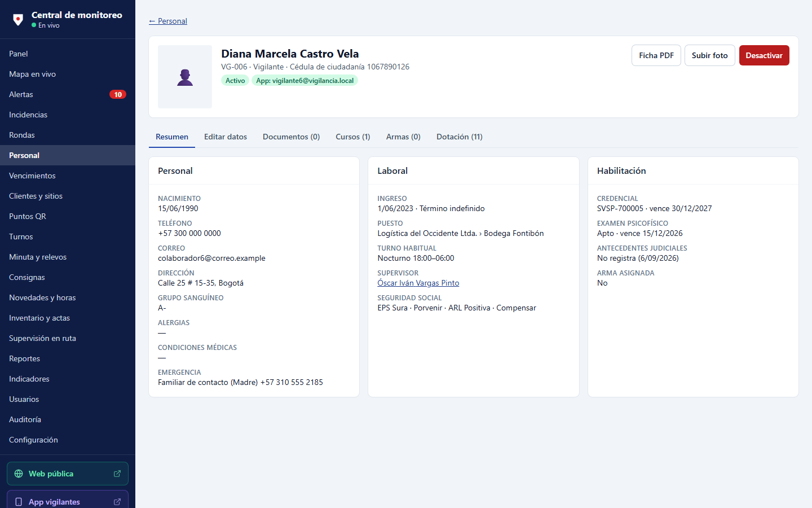Open Vencimientos in the sidebar
The width and height of the screenshot is (812, 508).
68,176
